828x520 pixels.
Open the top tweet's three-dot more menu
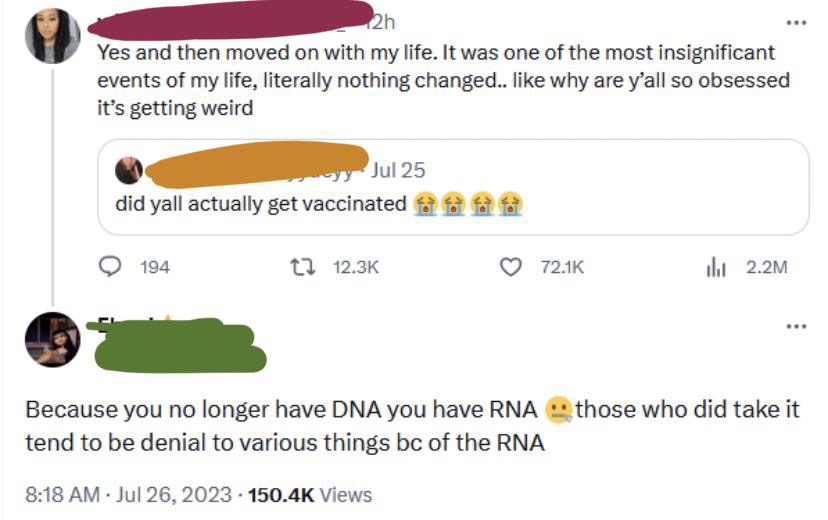(795, 22)
